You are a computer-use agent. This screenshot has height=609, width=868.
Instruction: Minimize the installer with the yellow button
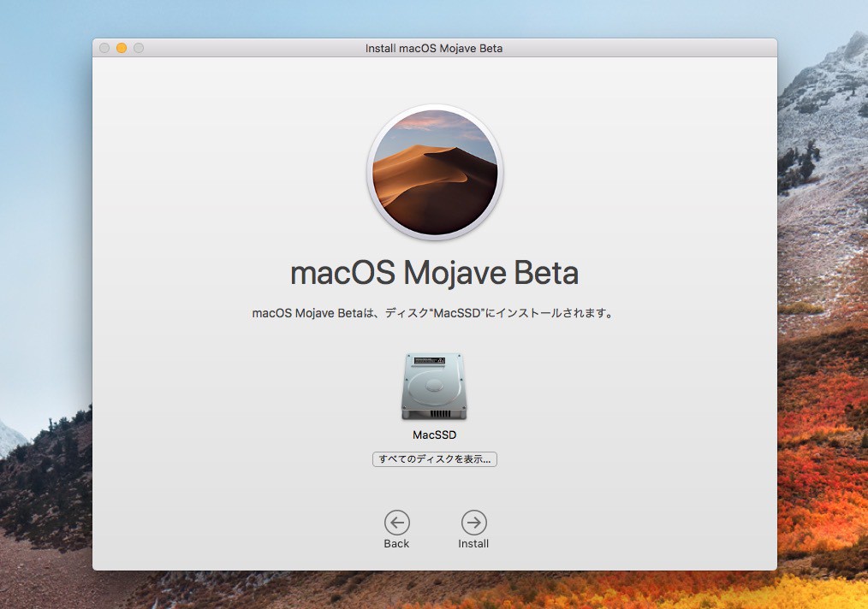pyautogui.click(x=122, y=48)
